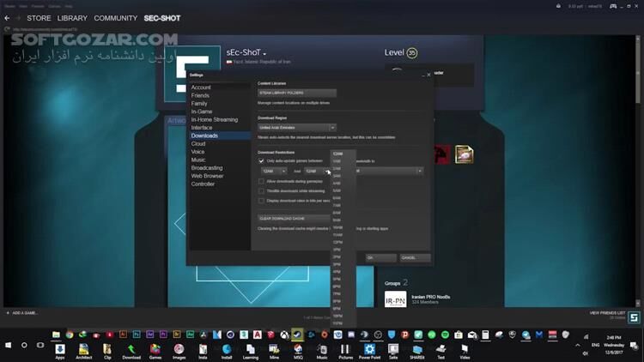
Task: Select In-Home Streaming settings category
Action: (x=214, y=119)
